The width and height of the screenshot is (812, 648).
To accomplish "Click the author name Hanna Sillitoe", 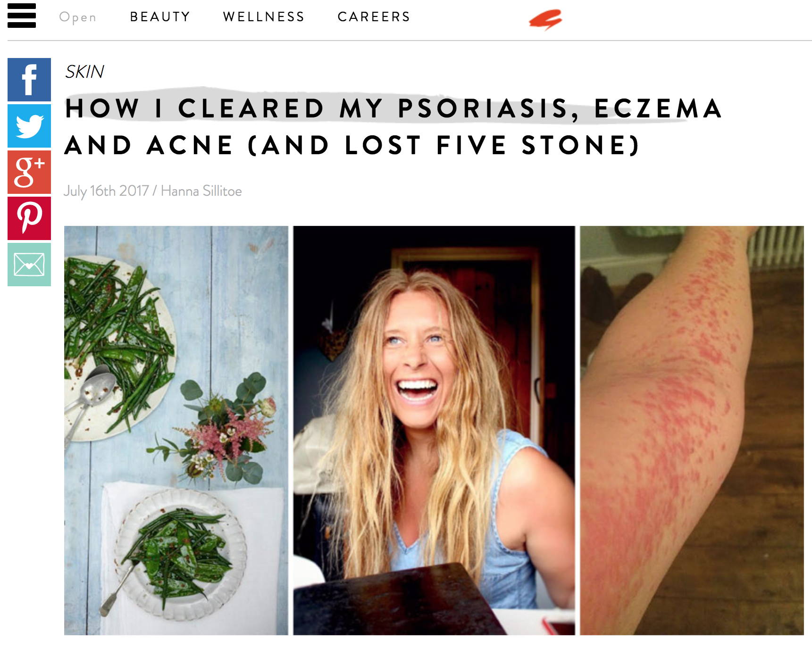I will point(201,191).
